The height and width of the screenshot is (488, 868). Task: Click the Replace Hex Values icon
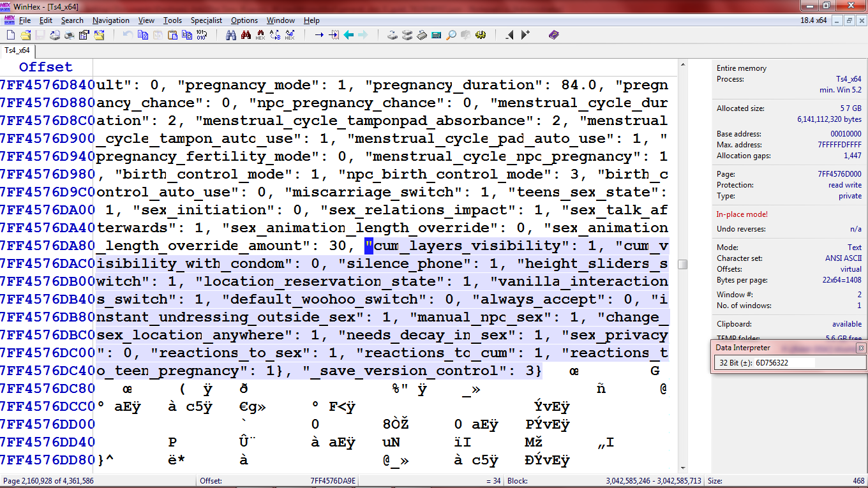[x=290, y=35]
